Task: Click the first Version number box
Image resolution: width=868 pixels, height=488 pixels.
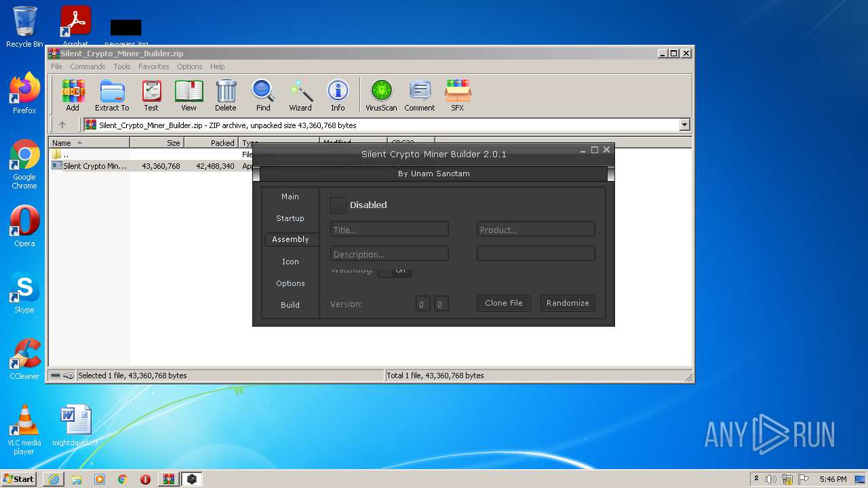Action: point(422,304)
